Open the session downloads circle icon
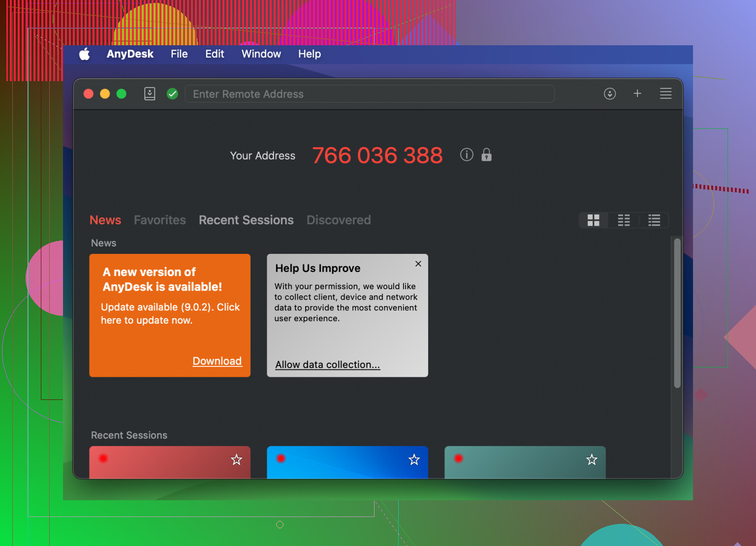This screenshot has width=756, height=546. [x=610, y=93]
